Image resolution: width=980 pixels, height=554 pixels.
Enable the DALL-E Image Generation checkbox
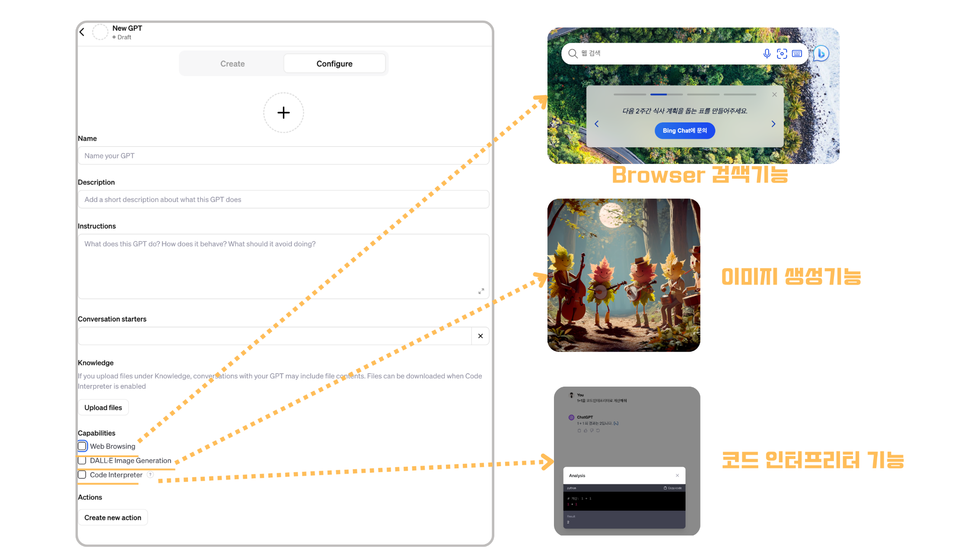click(x=82, y=460)
